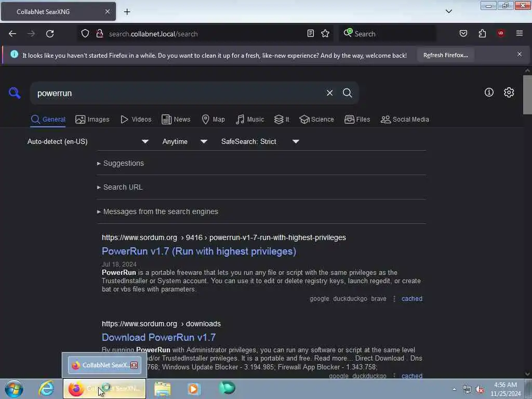Focus the powerrun search input field
Screen dimensions: 532x399
point(178,93)
